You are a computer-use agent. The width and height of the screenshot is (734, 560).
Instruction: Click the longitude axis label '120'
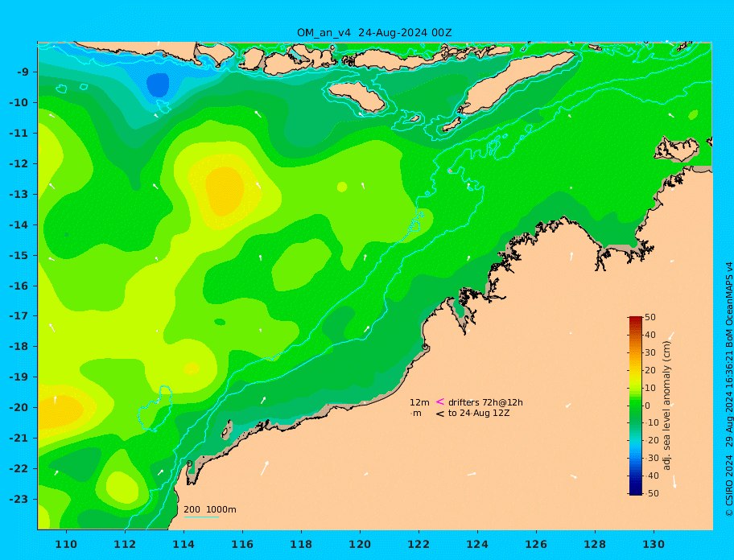[360, 545]
